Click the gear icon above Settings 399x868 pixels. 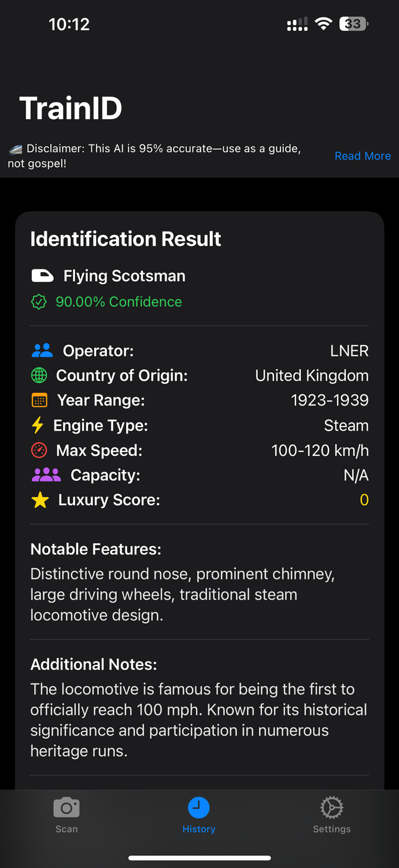pos(331,807)
